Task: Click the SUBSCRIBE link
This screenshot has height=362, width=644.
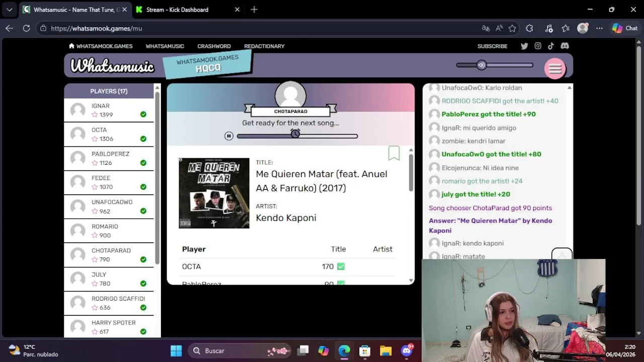Action: click(492, 46)
